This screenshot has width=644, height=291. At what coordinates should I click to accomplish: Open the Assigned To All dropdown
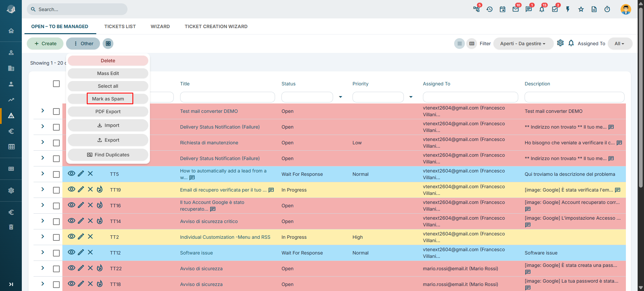click(x=620, y=44)
